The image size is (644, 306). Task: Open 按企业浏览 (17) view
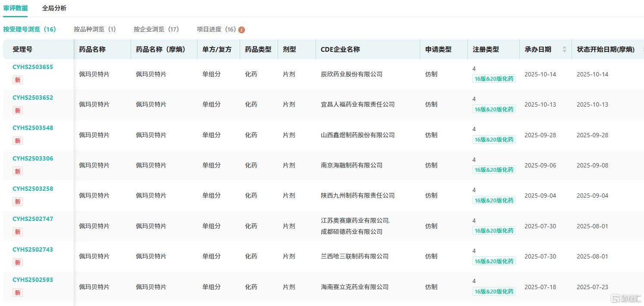[156, 29]
